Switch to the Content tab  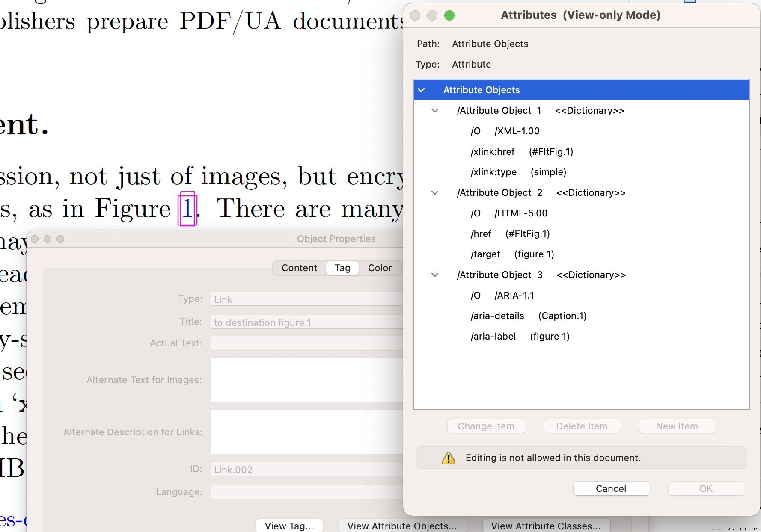[x=299, y=268]
